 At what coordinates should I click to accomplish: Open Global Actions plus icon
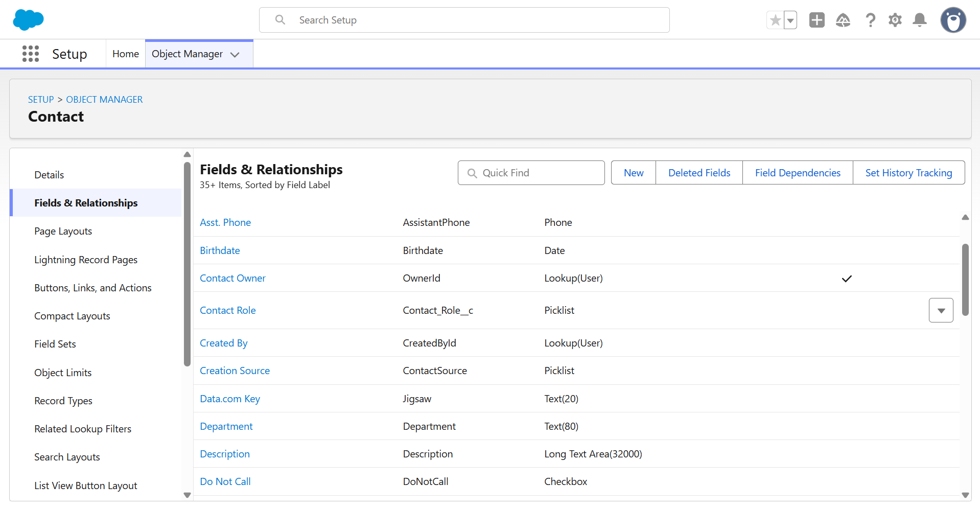click(x=817, y=20)
